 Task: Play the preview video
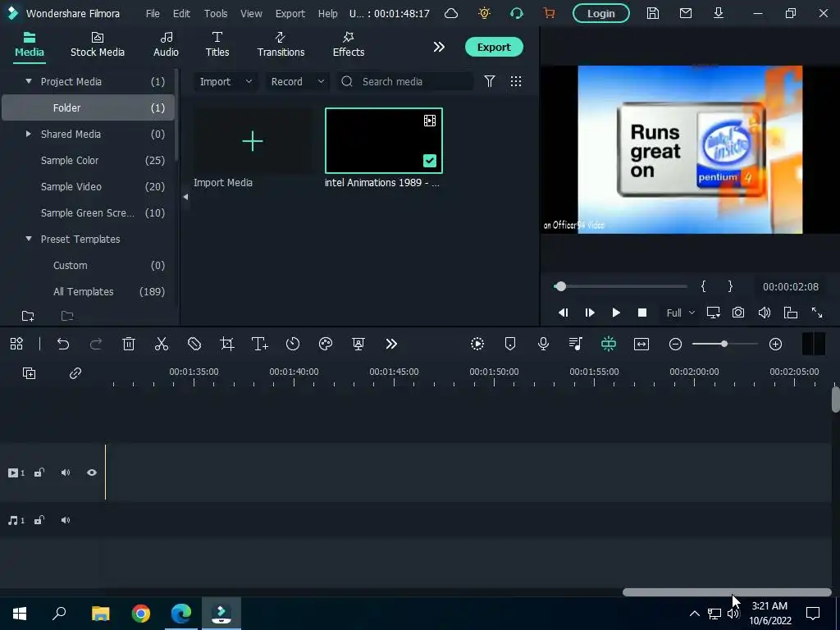pos(616,313)
